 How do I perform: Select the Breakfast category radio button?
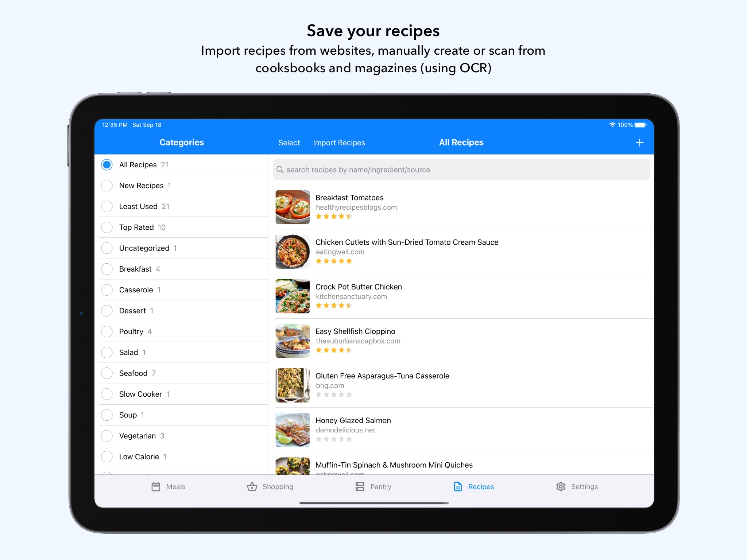click(x=107, y=269)
